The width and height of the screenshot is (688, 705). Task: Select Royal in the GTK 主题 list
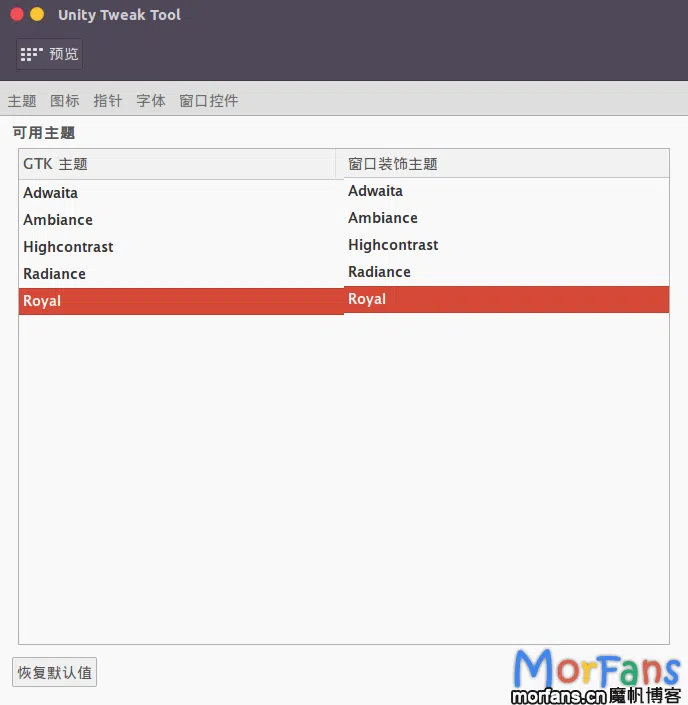point(181,301)
